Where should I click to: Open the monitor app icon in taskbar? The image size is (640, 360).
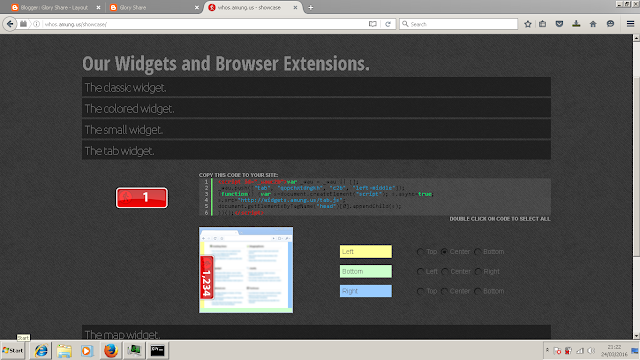[x=134, y=351]
